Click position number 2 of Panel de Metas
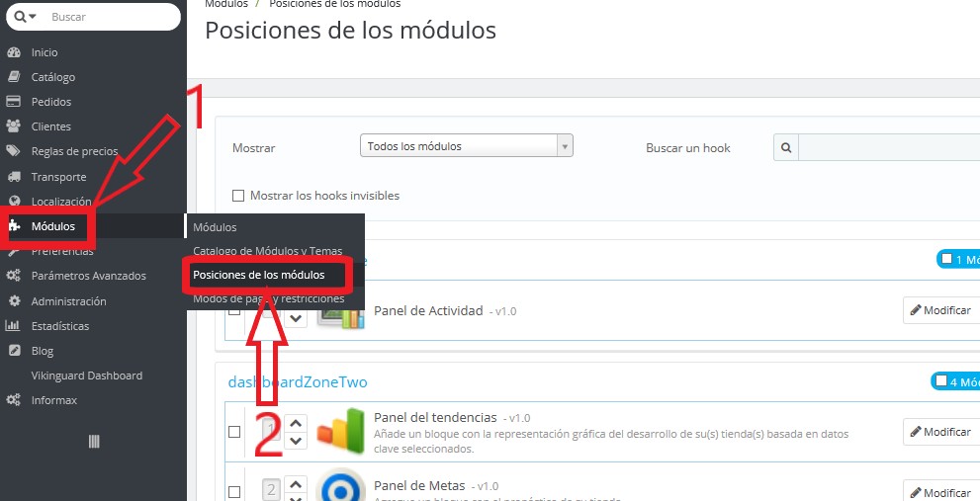 coord(271,490)
